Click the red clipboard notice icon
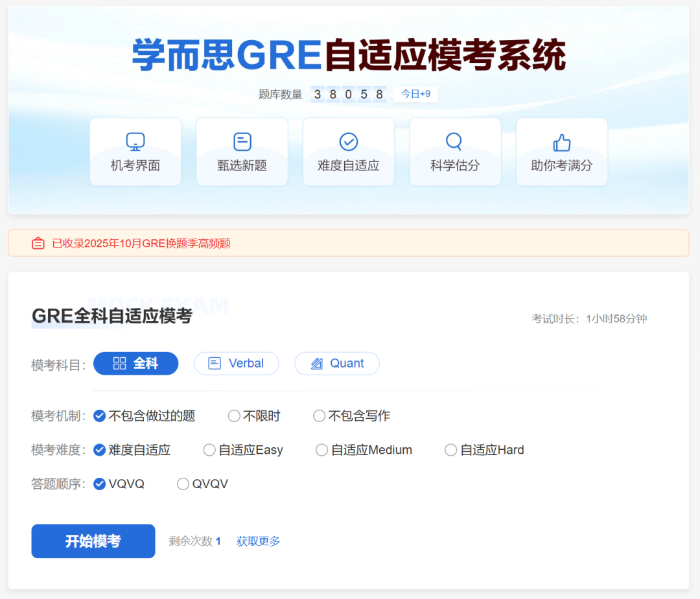 38,243
